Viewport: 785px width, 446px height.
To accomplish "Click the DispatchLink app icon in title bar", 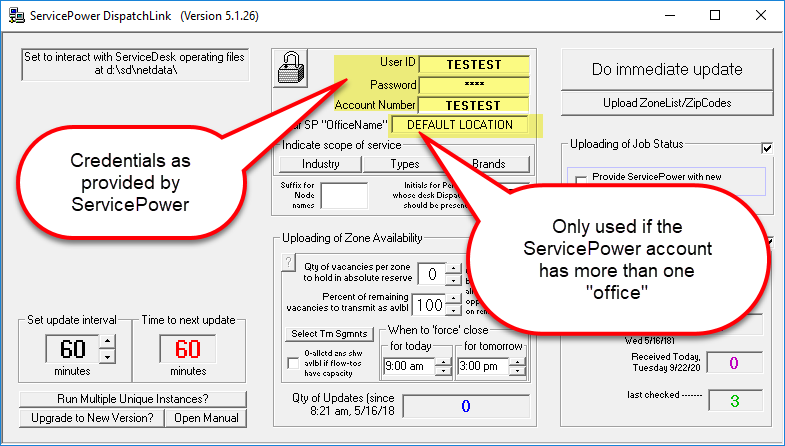I will point(17,16).
